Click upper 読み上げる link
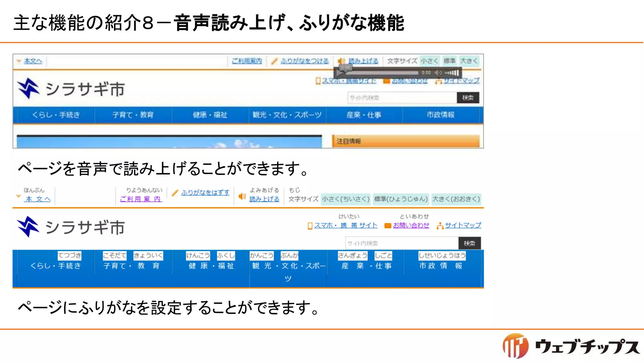The image size is (644, 362). pos(363,61)
